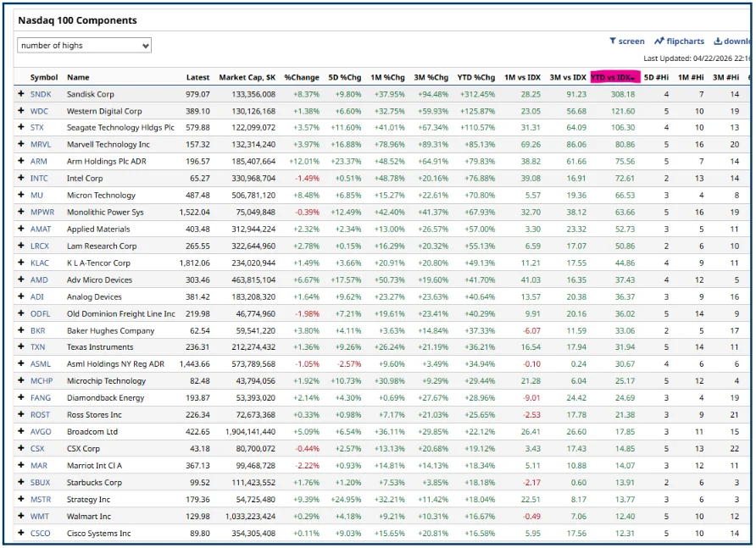This screenshot has width=756, height=548.
Task: Expand the MPWR row plus icon
Action: coord(20,212)
